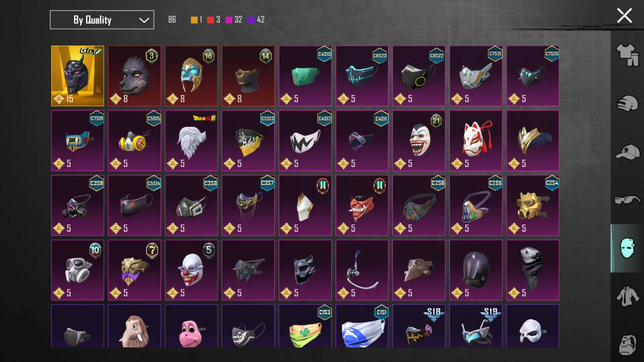Screen dimensions: 644x362
Task: Filter by the pink quality swatch showing 32
Action: tap(229, 20)
